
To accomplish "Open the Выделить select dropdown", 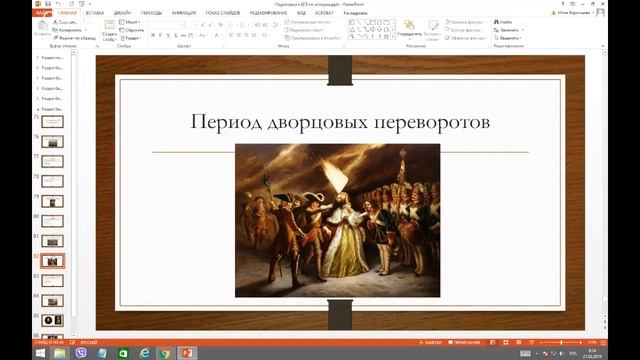I will pos(508,38).
